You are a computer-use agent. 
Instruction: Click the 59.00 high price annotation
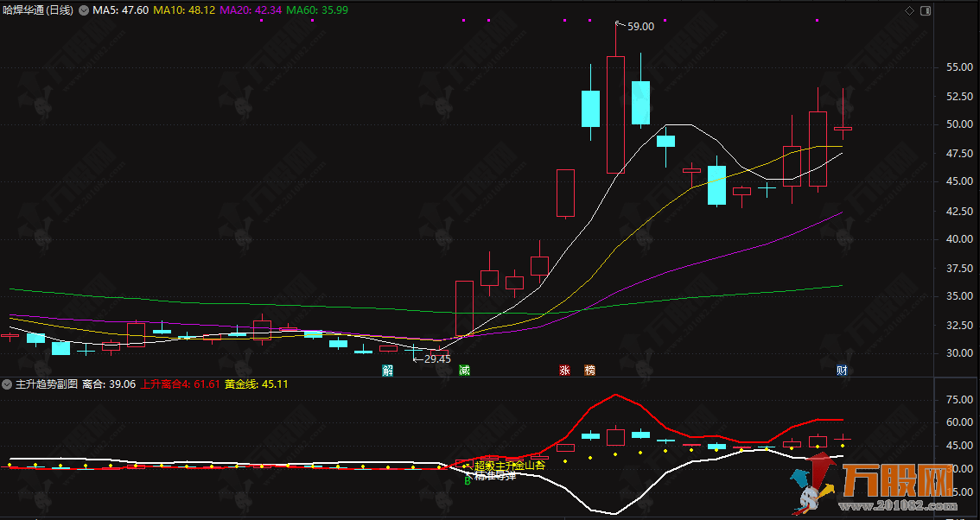pyautogui.click(x=640, y=27)
